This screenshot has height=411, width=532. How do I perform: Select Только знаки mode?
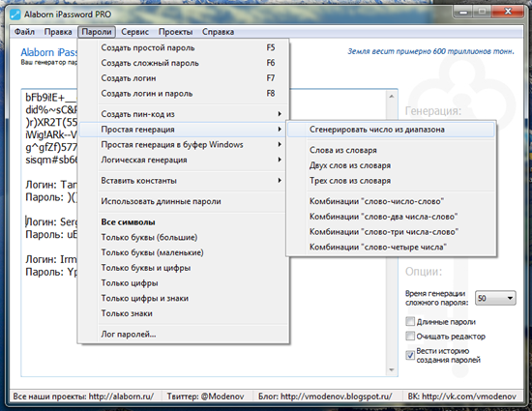(184, 313)
